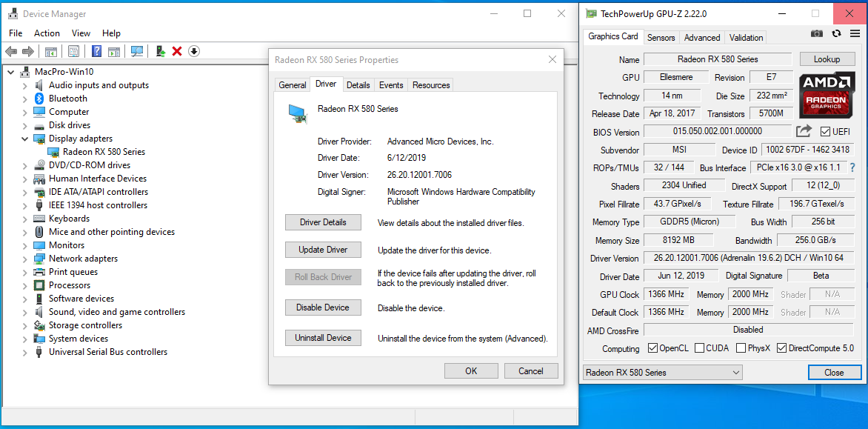Toggle the UEFI checkbox in GPU-Z
The height and width of the screenshot is (429, 868).
(x=825, y=132)
